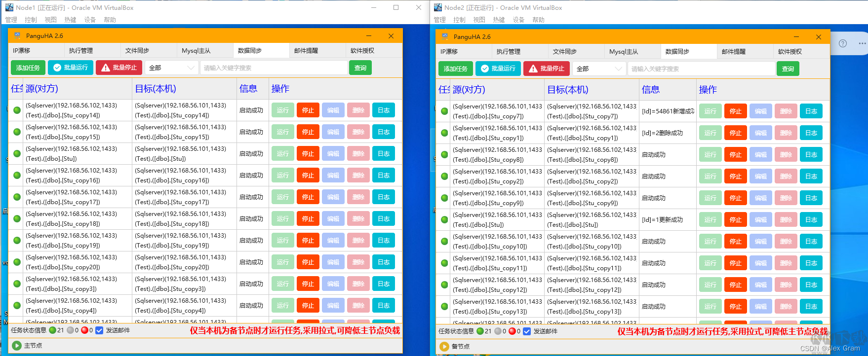Click the red error count indicator in Node1 status bar
Image resolution: width=868 pixels, height=356 pixels.
point(84,330)
